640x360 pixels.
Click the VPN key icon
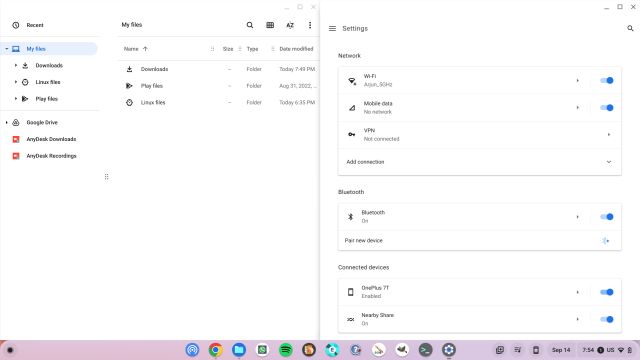click(x=351, y=134)
